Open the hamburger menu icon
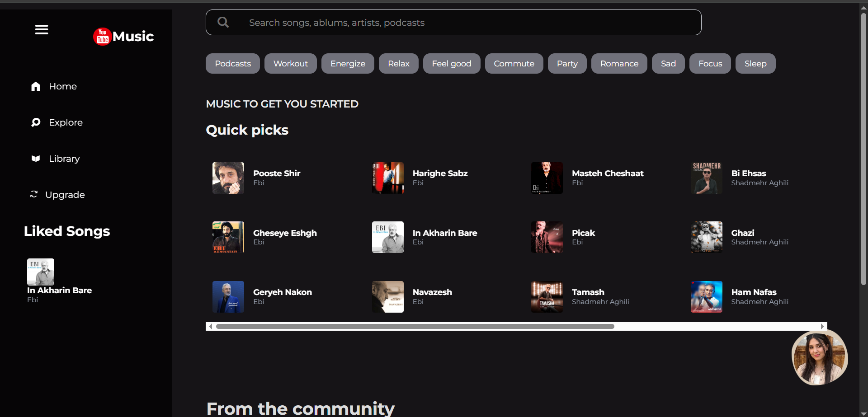Screen dimensions: 868x417 click(42, 30)
